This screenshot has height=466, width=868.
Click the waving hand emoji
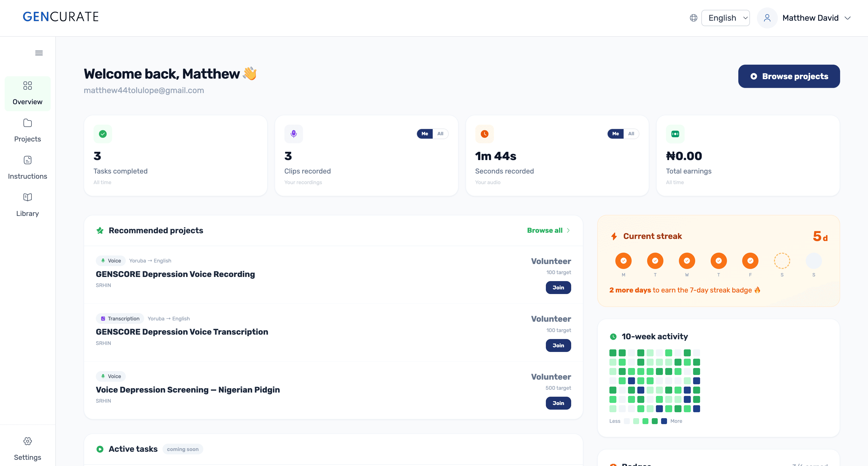(250, 73)
